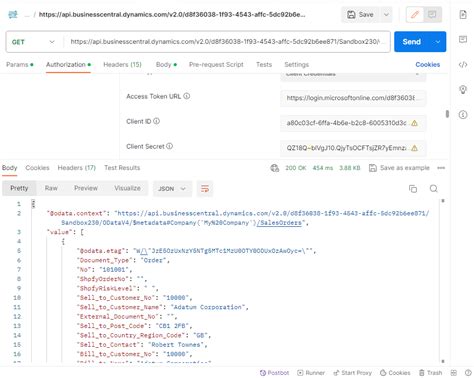Open Trash in the status bar
474x378 pixels.
pyautogui.click(x=430, y=373)
